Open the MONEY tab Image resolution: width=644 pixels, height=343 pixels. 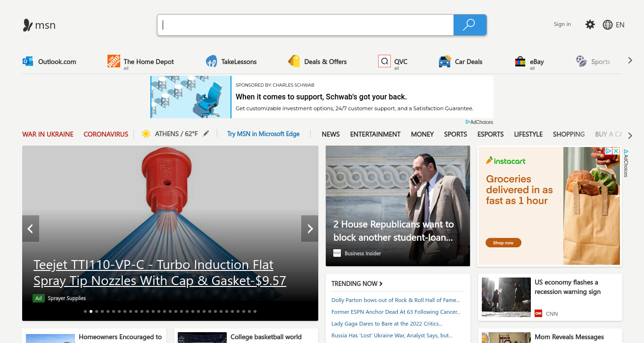coord(422,134)
